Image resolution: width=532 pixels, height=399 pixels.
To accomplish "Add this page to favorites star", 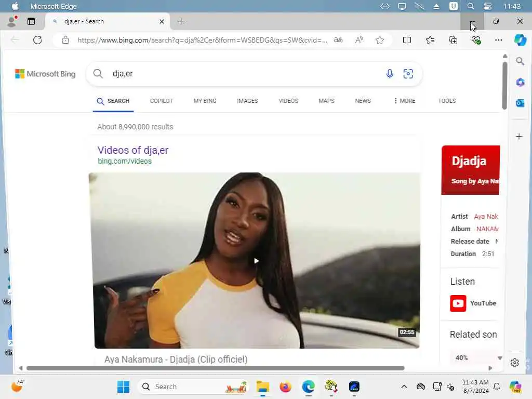I will click(380, 40).
